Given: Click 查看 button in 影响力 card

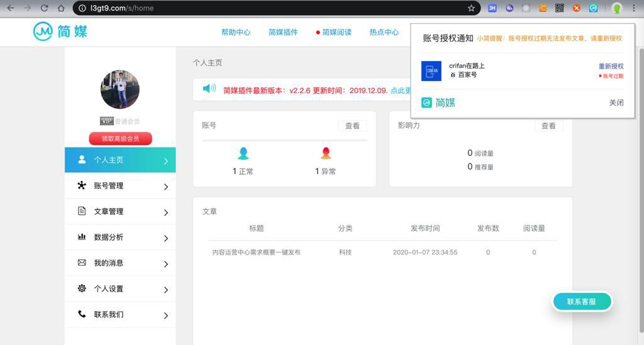Looking at the screenshot, I should tap(548, 126).
